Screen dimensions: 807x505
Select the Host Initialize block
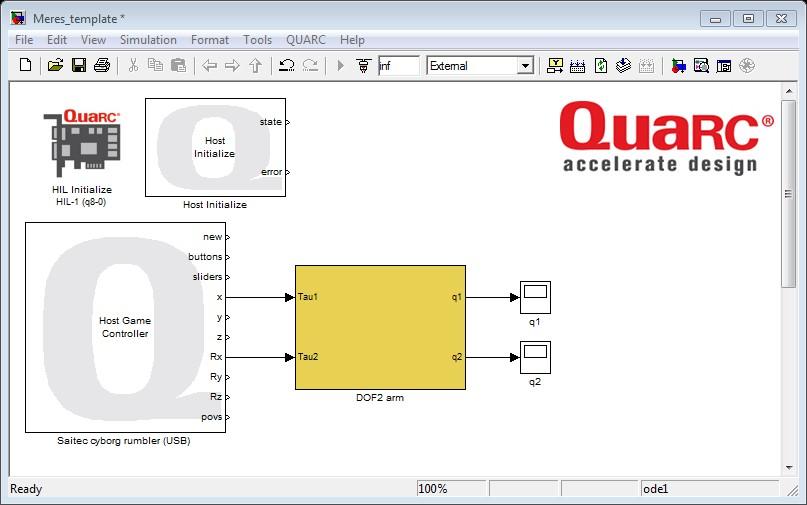pyautogui.click(x=215, y=147)
